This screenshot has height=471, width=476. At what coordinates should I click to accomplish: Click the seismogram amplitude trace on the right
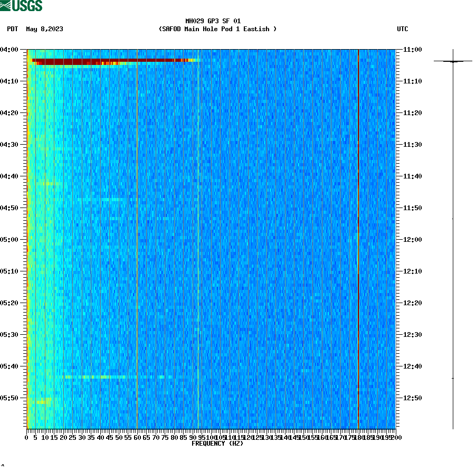(x=454, y=238)
